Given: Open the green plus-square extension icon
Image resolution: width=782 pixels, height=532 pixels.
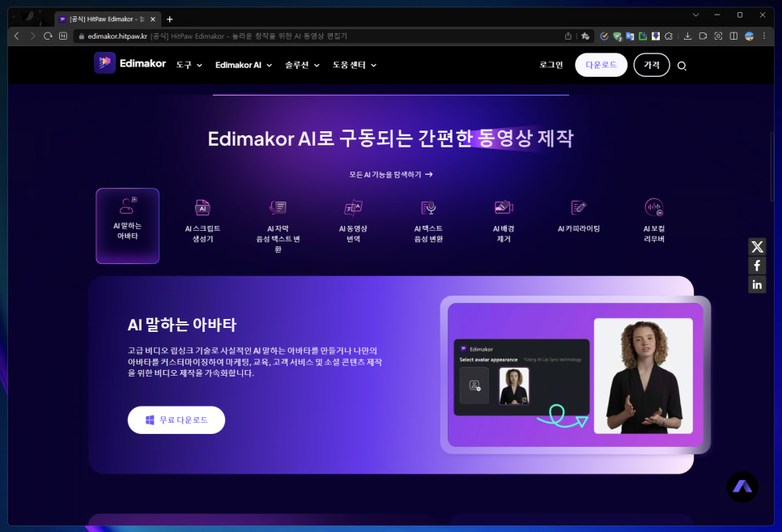Looking at the screenshot, I should coord(643,36).
